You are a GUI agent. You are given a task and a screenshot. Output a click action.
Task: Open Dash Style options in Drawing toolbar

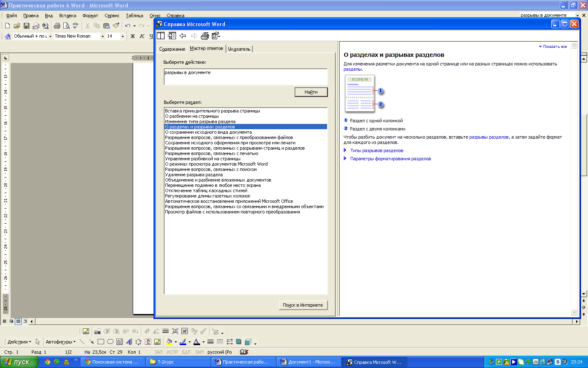pyautogui.click(x=220, y=342)
